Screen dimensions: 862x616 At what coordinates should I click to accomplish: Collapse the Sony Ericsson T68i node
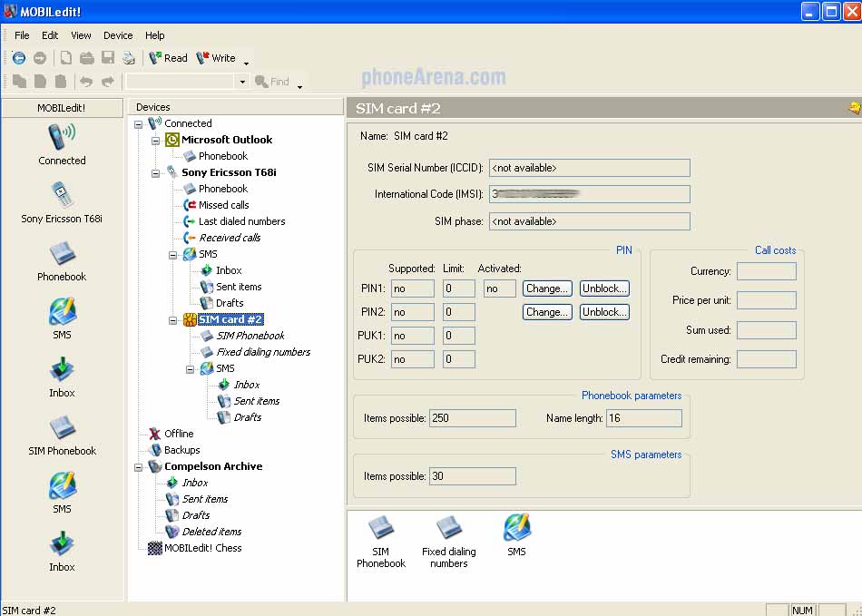[155, 173]
